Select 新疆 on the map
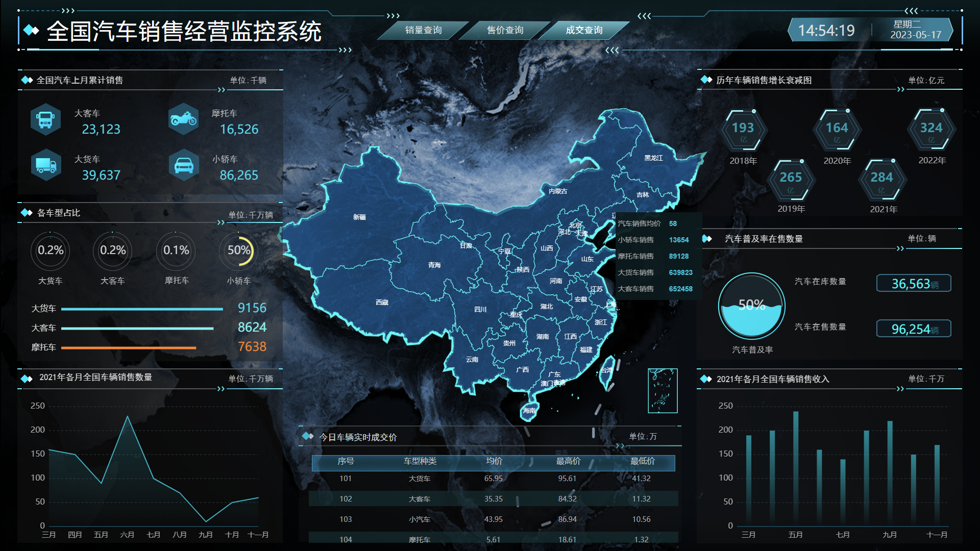The width and height of the screenshot is (980, 551). click(x=359, y=217)
